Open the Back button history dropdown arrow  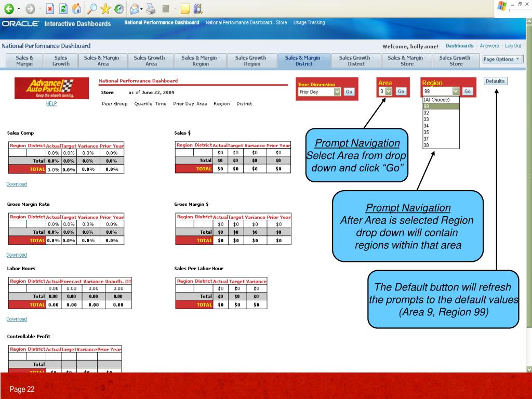click(x=19, y=8)
